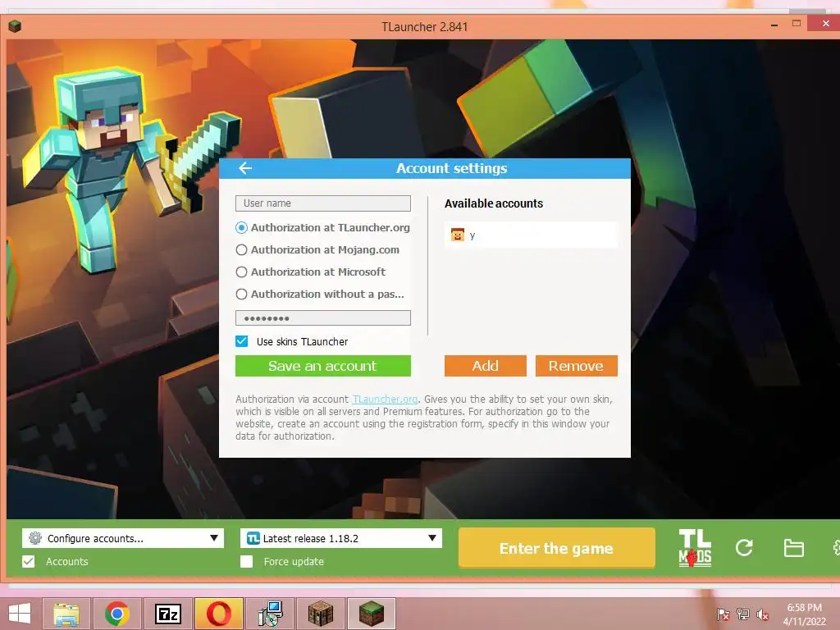Open 7-Zip from taskbar
The width and height of the screenshot is (840, 630).
(x=167, y=614)
